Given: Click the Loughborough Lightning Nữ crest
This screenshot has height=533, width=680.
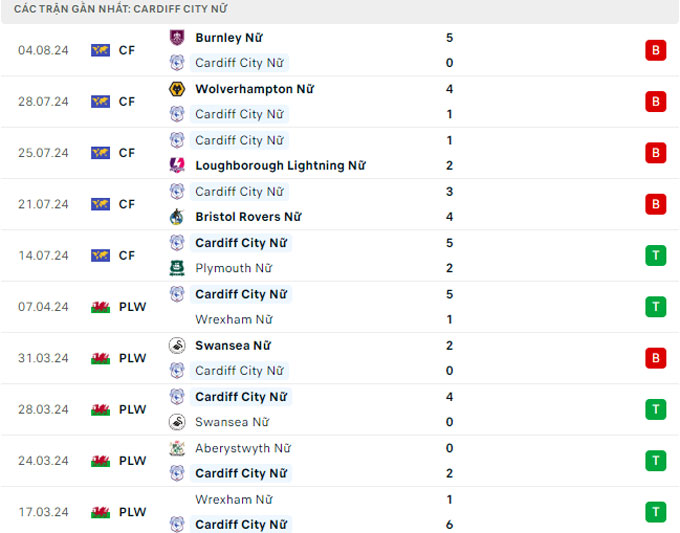Looking at the screenshot, I should pyautogui.click(x=177, y=166).
